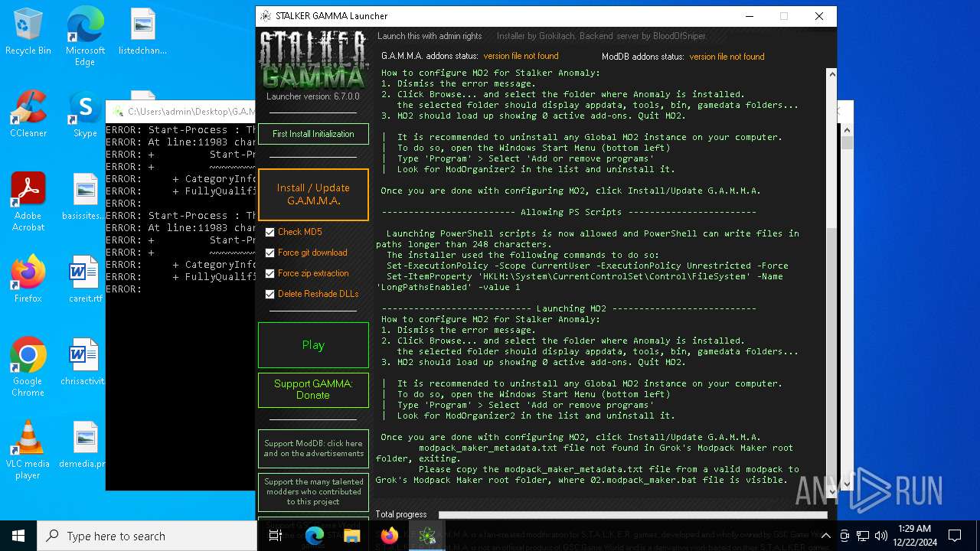Click taskbar search box
Screen dimensions: 980x551
click(x=147, y=536)
